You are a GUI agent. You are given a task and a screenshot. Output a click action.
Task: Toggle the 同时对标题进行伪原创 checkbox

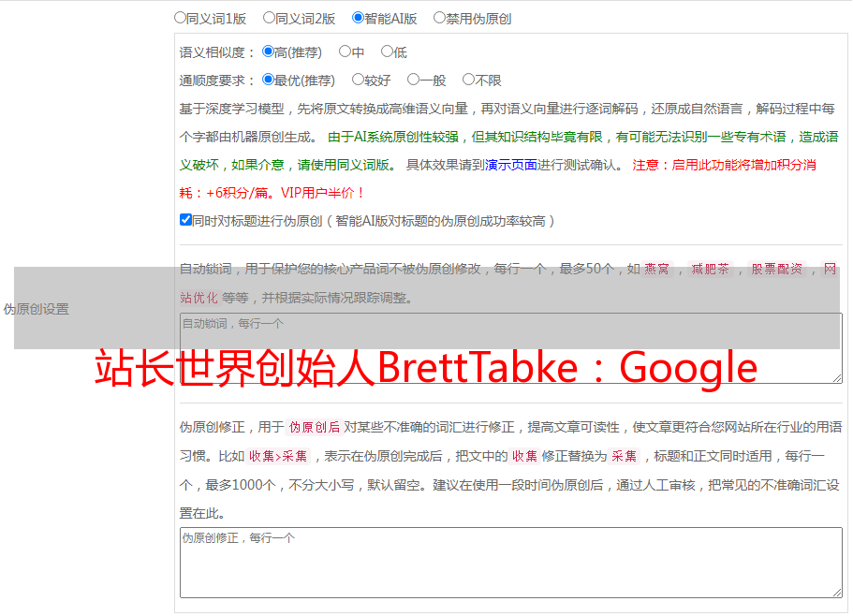click(185, 220)
